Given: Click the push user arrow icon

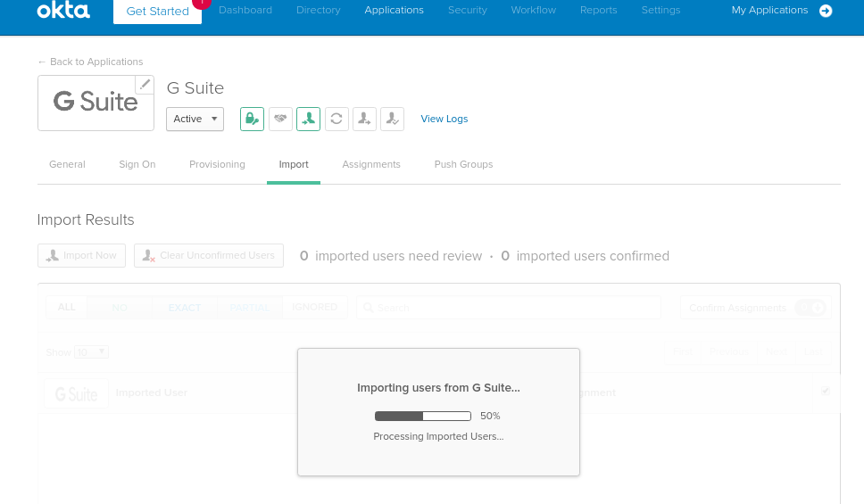Looking at the screenshot, I should [x=364, y=119].
